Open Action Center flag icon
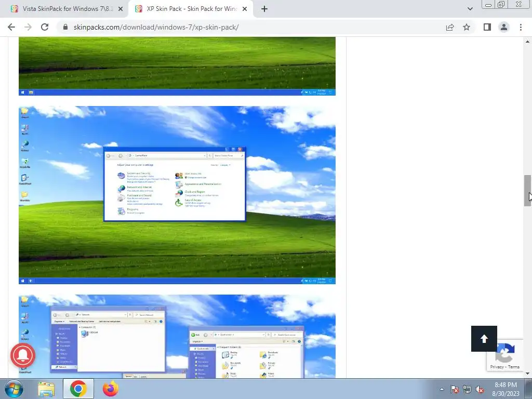Viewport: 532px width, 399px height. [455, 389]
